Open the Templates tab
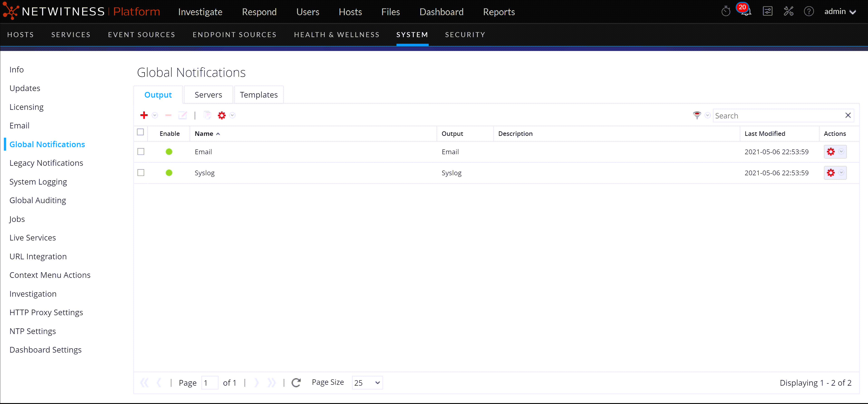Screen dimensions: 868x404 tap(259, 95)
